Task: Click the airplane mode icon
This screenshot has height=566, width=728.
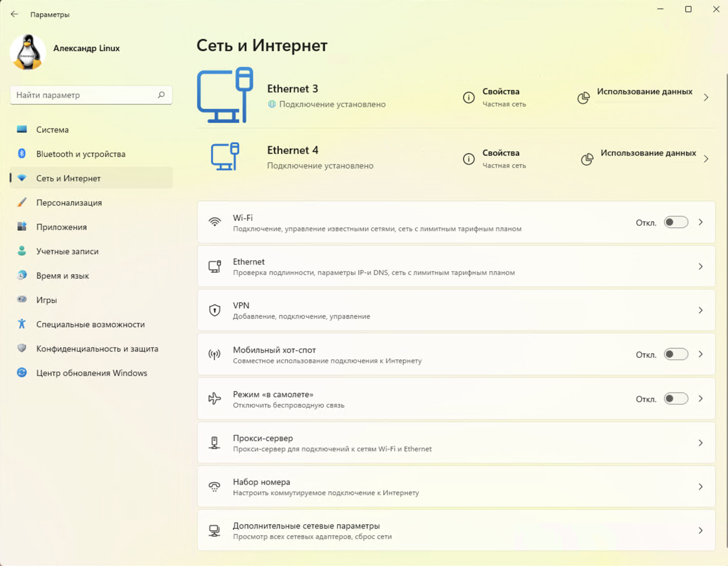Action: (x=215, y=398)
